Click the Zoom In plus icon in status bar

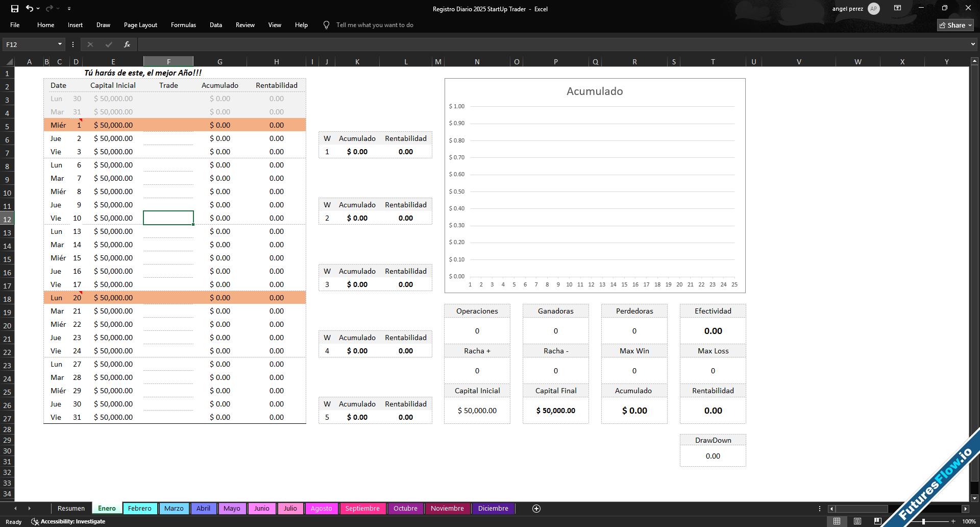pos(953,521)
